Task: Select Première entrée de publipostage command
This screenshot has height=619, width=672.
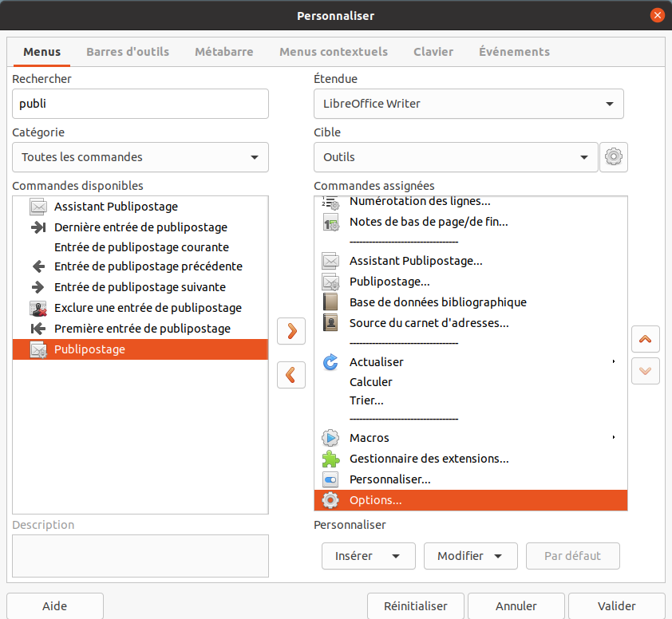Action: tap(142, 329)
